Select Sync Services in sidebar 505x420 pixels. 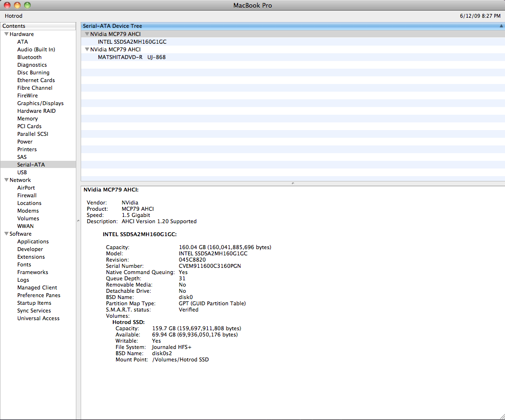(34, 311)
